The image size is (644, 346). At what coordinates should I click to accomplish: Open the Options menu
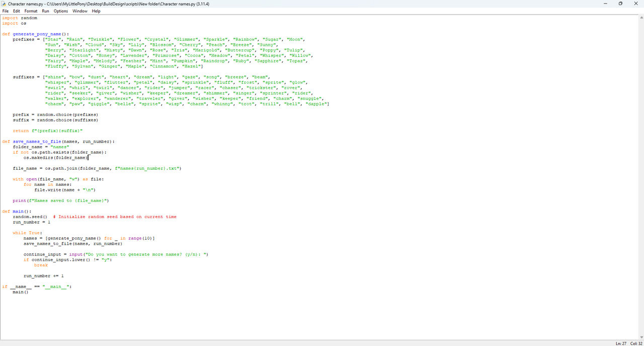tap(61, 11)
